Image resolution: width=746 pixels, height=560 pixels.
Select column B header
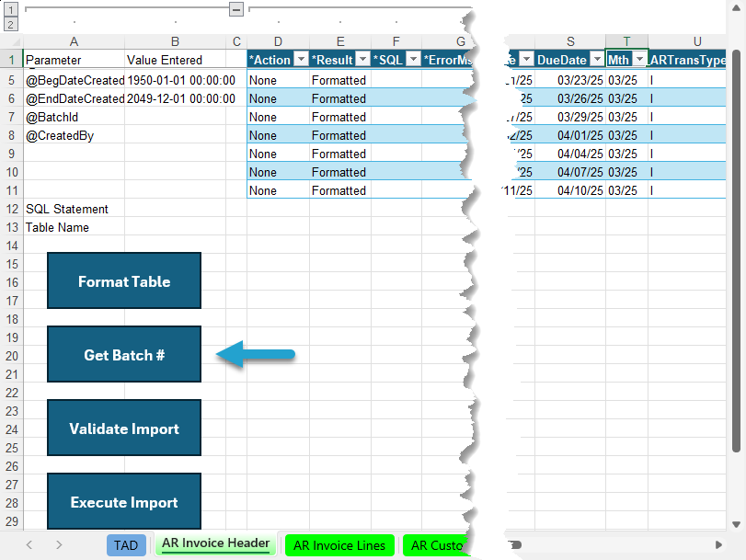(x=175, y=41)
